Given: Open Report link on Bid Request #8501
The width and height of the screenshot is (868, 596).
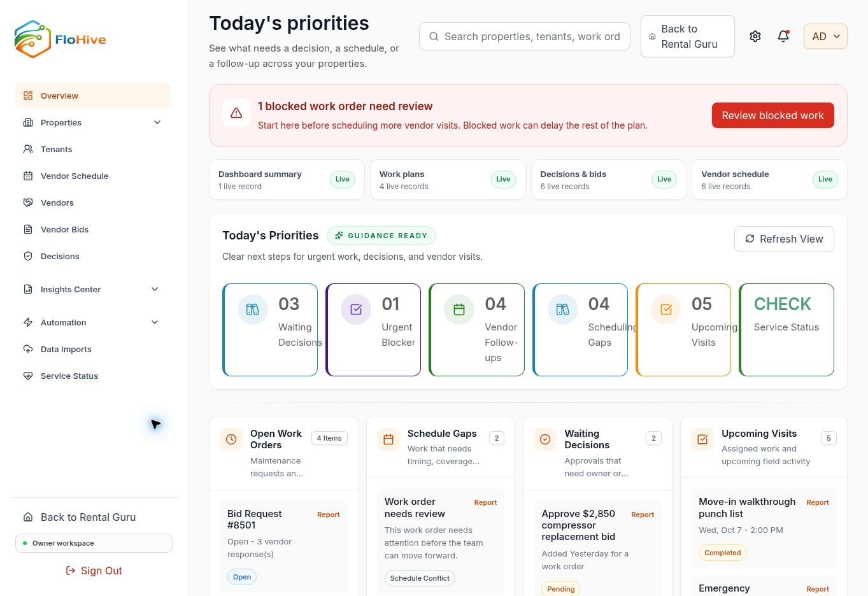Looking at the screenshot, I should pyautogui.click(x=329, y=514).
